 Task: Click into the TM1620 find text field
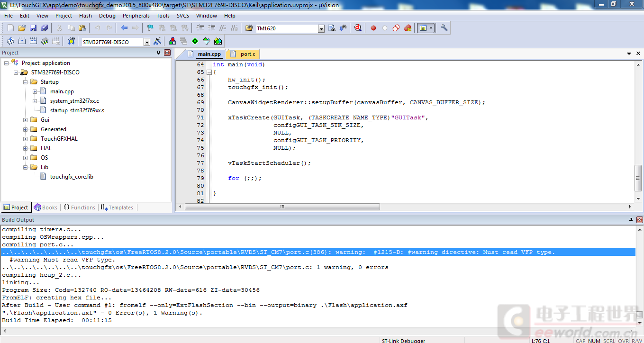287,28
